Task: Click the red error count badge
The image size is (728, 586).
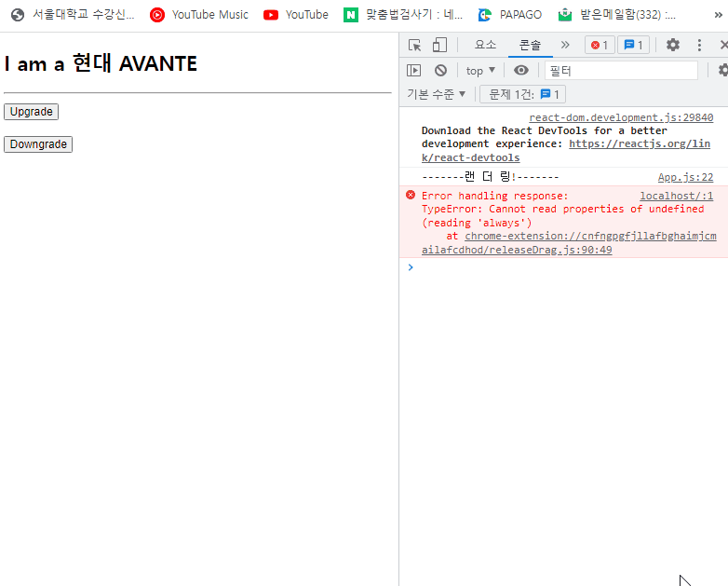Action: coord(600,45)
